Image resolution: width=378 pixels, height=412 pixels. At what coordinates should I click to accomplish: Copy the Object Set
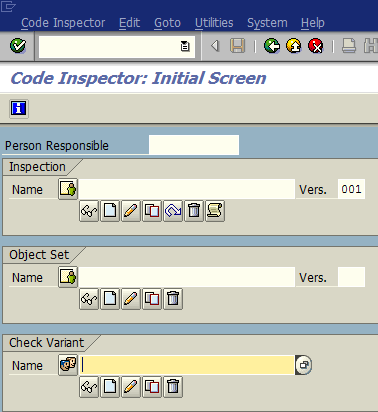pos(152,299)
